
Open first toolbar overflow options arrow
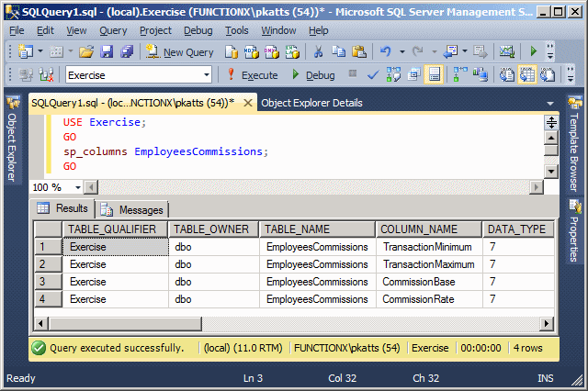pyautogui.click(x=550, y=50)
